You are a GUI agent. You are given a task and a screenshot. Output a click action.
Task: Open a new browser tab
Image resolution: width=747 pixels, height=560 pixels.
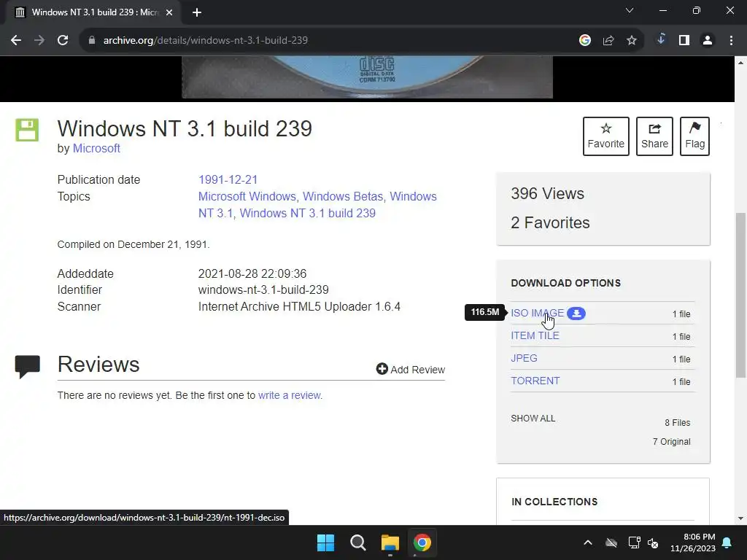pyautogui.click(x=197, y=12)
